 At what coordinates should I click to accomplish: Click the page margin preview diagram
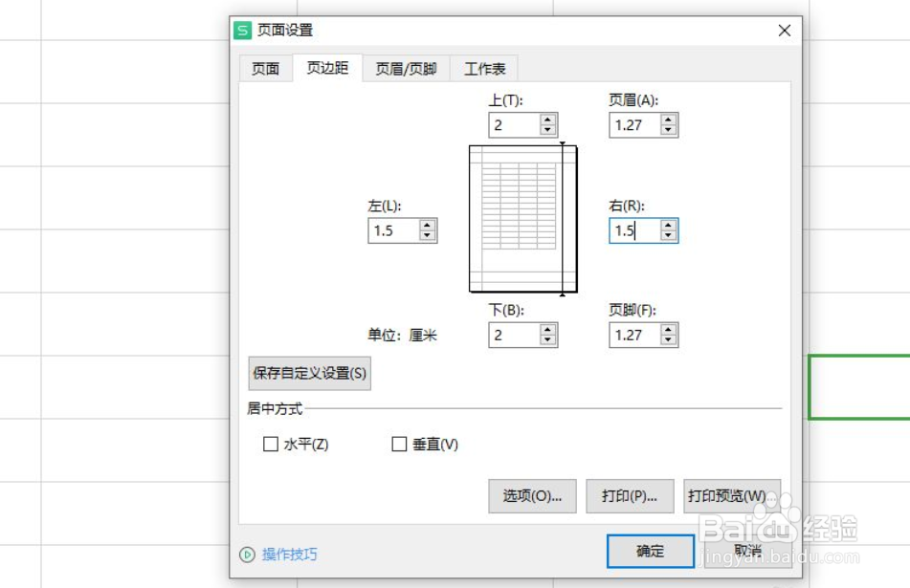(x=522, y=218)
